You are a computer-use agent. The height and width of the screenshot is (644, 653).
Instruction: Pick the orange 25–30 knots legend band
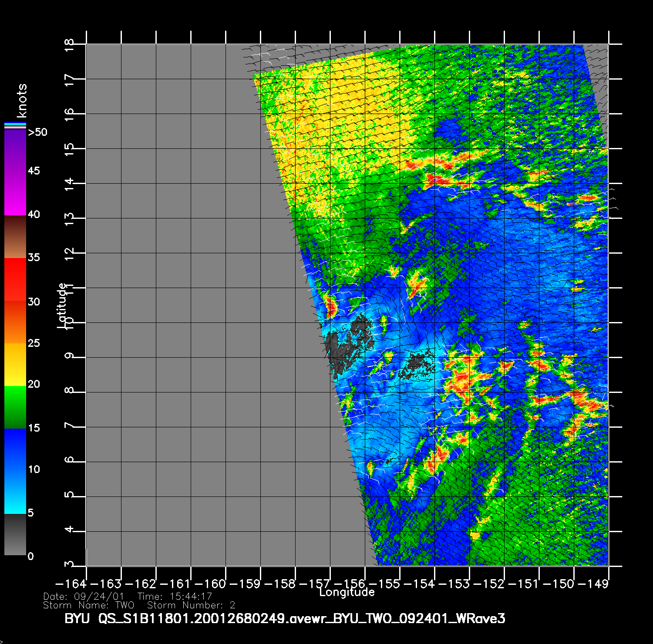tap(15, 322)
